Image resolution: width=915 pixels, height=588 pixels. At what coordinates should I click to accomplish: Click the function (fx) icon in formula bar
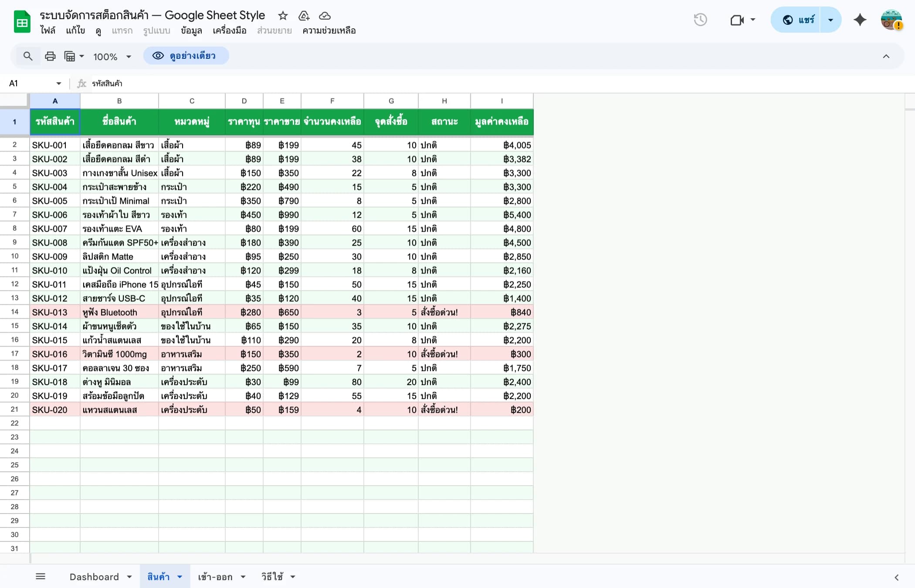(x=81, y=83)
